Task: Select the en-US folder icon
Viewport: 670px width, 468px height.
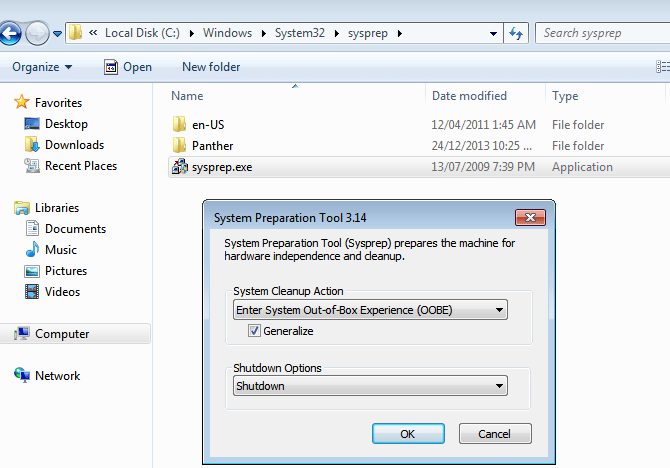Action: point(180,125)
